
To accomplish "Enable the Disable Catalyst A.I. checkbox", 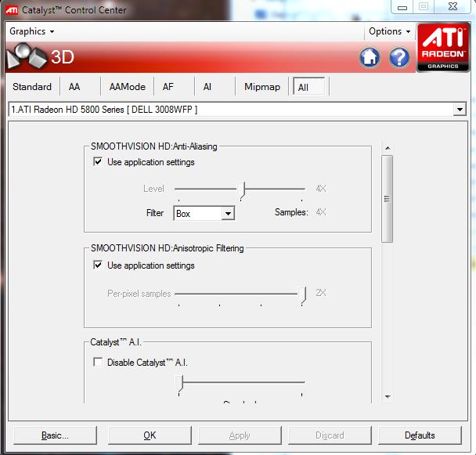I will 98,363.
